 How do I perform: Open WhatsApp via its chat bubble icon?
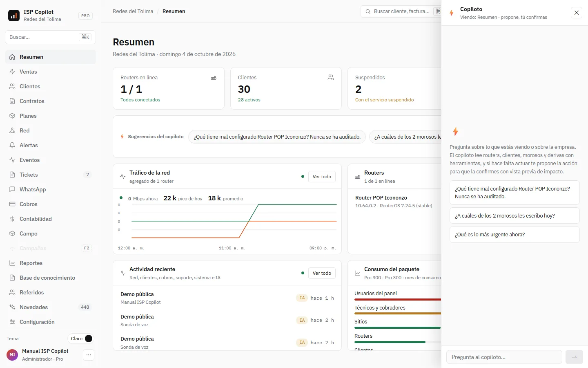tap(12, 189)
